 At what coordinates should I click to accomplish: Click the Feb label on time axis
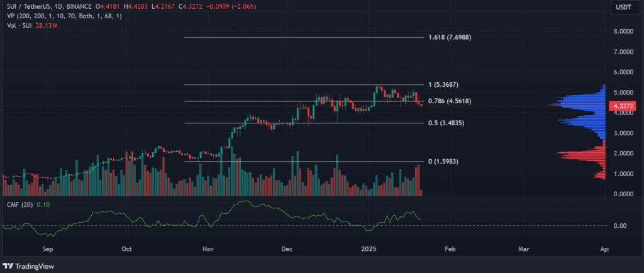[450, 249]
